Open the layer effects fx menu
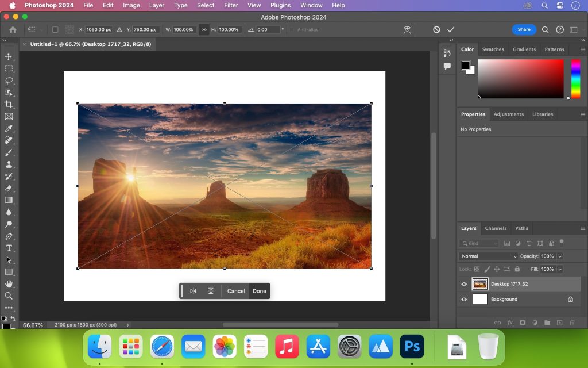The width and height of the screenshot is (588, 368). [x=510, y=323]
